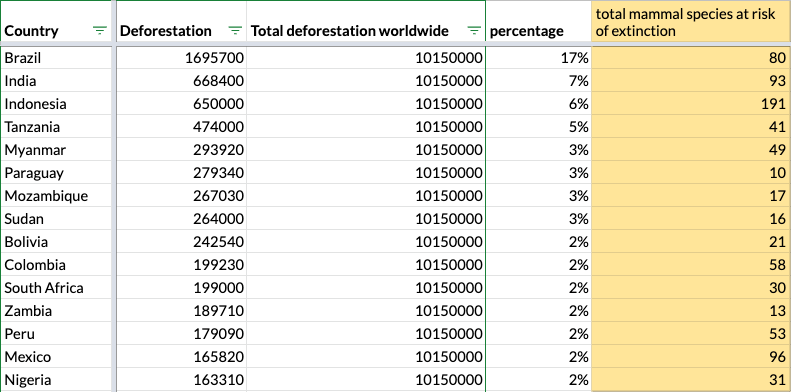The height and width of the screenshot is (392, 791).
Task: Select mammal species value 13 for Zambia
Action: click(x=691, y=310)
